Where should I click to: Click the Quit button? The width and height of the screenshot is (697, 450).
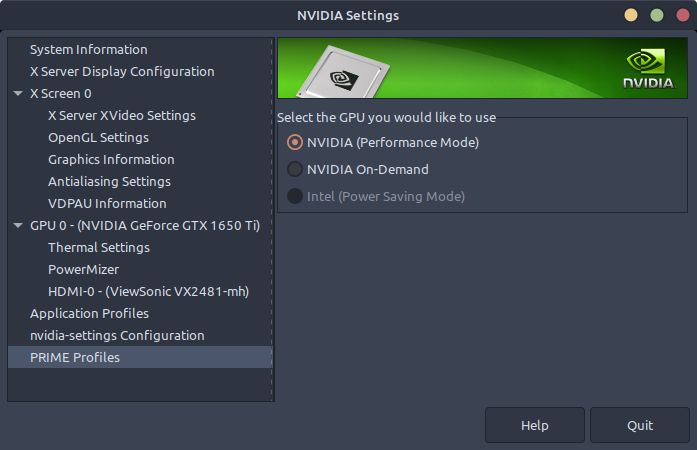[x=640, y=426]
